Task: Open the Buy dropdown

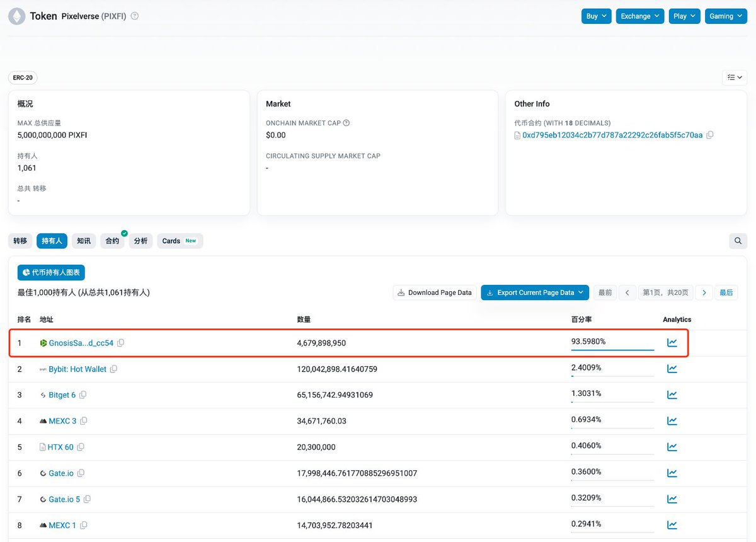Action: tap(597, 16)
